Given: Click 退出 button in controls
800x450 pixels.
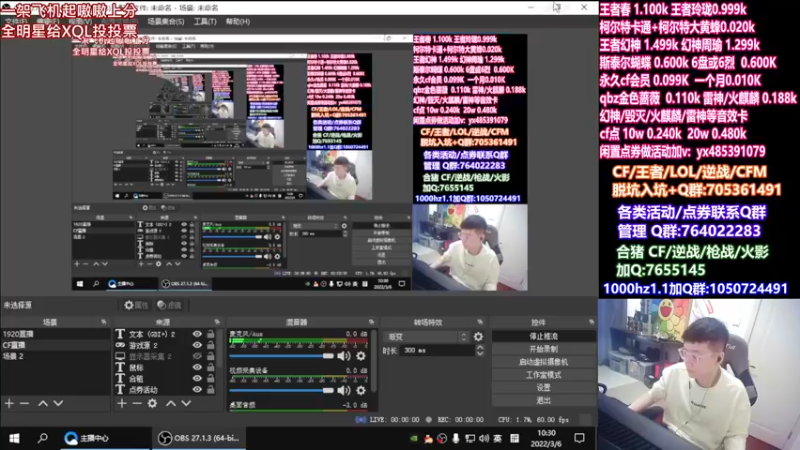Looking at the screenshot, I should click(543, 401).
